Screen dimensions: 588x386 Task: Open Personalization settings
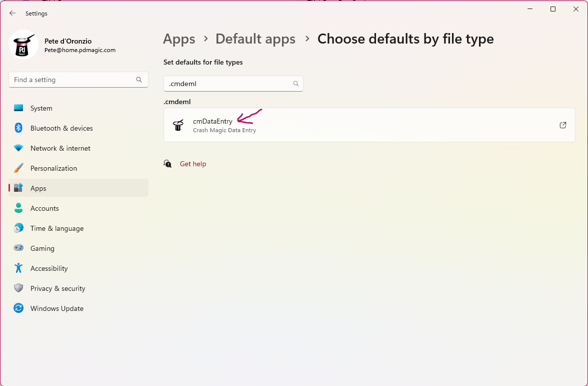[x=78, y=168]
